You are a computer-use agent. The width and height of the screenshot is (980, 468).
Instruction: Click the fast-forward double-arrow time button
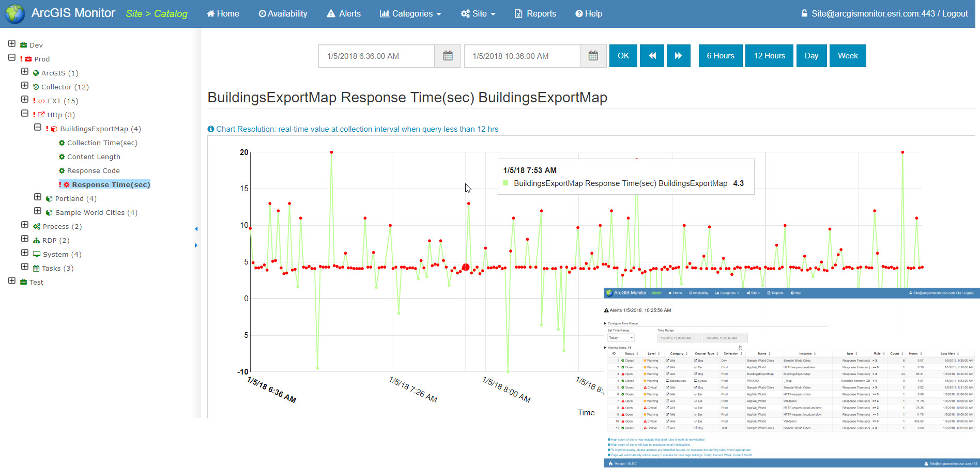678,56
